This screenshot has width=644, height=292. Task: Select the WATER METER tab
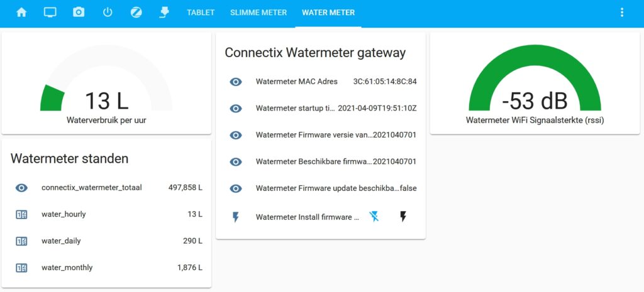328,13
